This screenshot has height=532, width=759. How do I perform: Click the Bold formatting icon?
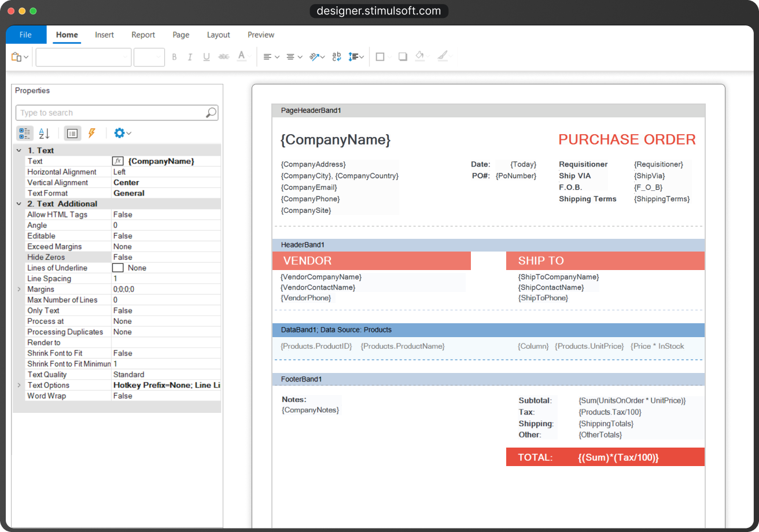(174, 57)
